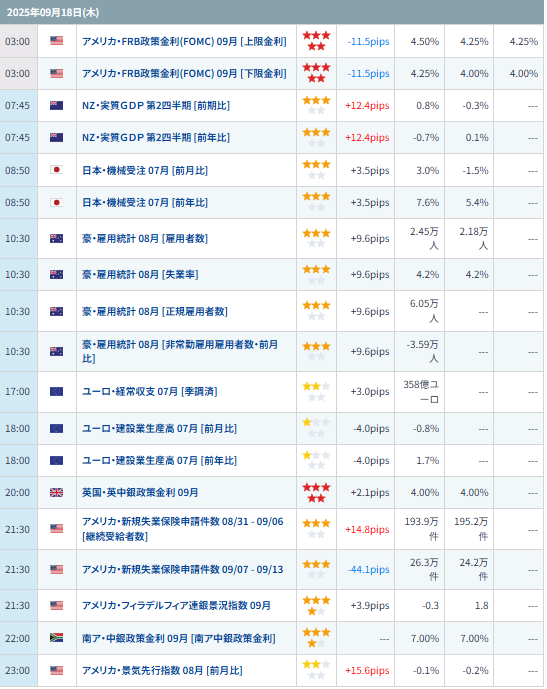Click the UK flag for 英中銀政策金利

(x=56, y=493)
